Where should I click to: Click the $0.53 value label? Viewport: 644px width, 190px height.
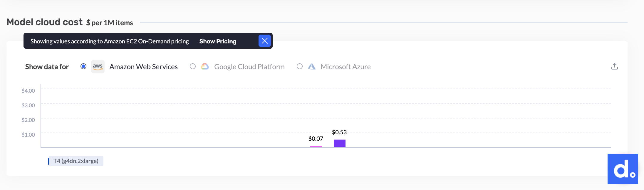[x=339, y=132]
